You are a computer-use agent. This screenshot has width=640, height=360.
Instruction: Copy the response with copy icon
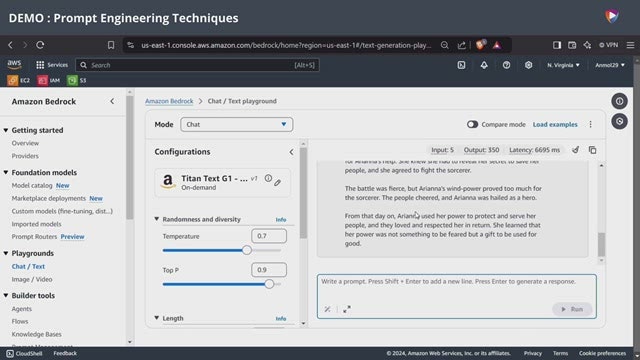click(x=593, y=150)
